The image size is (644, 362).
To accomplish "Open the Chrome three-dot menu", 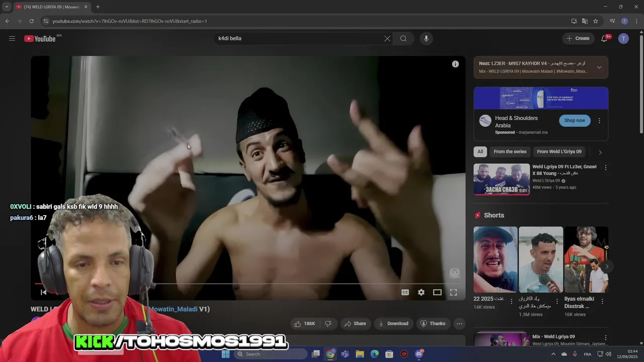I will coord(636,21).
